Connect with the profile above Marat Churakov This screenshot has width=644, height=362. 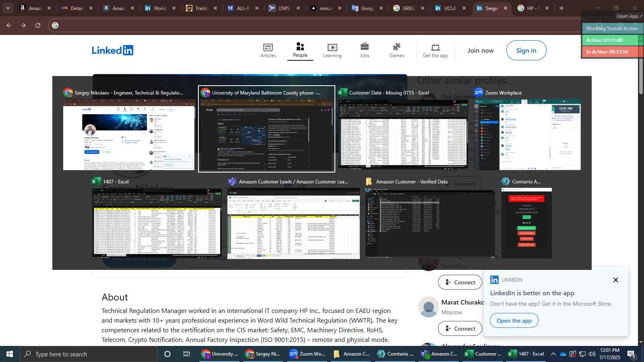coord(460,282)
